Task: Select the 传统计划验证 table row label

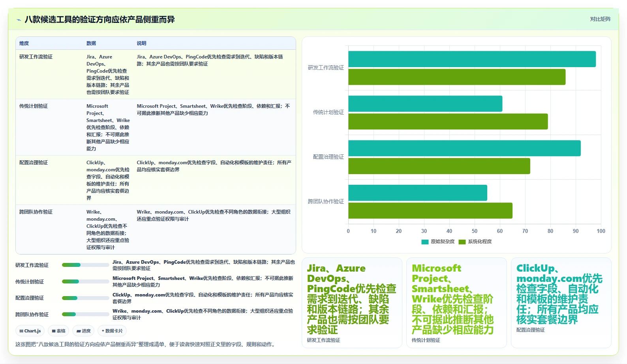Action: [x=34, y=106]
